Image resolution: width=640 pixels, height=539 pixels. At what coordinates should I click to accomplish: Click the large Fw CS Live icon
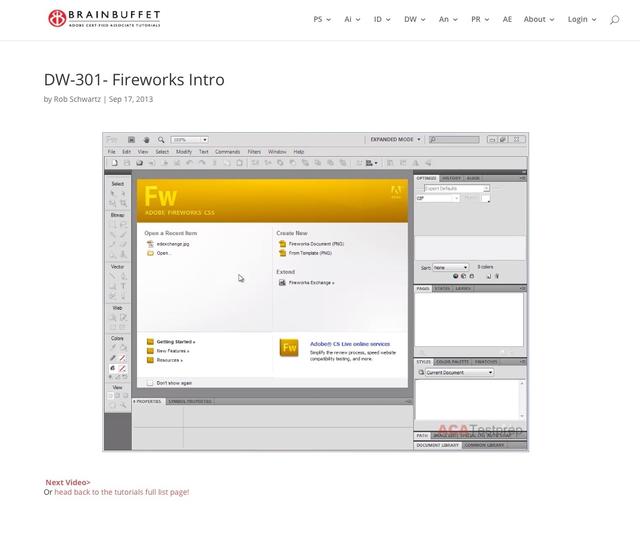pos(289,348)
